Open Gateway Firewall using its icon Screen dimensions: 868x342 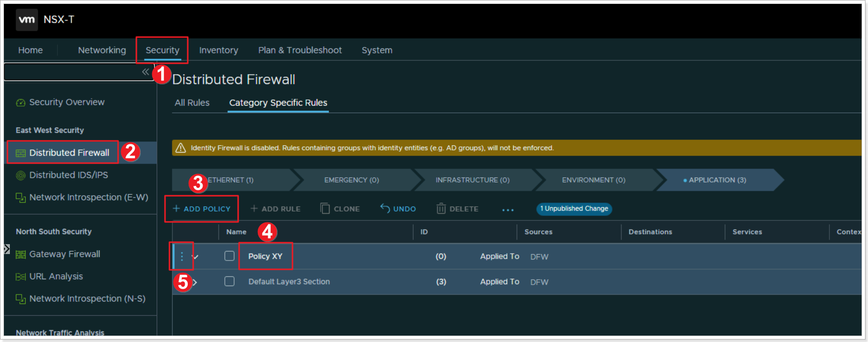coord(20,255)
